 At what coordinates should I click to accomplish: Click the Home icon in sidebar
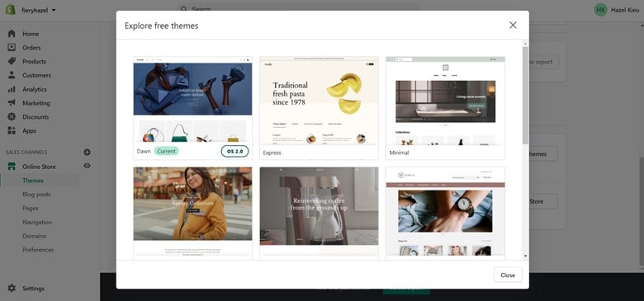click(x=12, y=34)
